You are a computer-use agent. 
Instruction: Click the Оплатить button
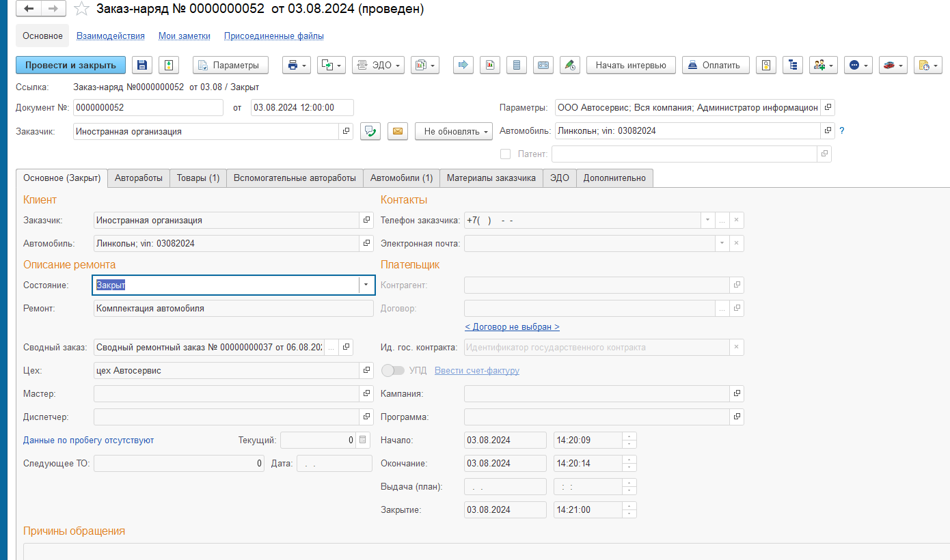[x=716, y=65]
